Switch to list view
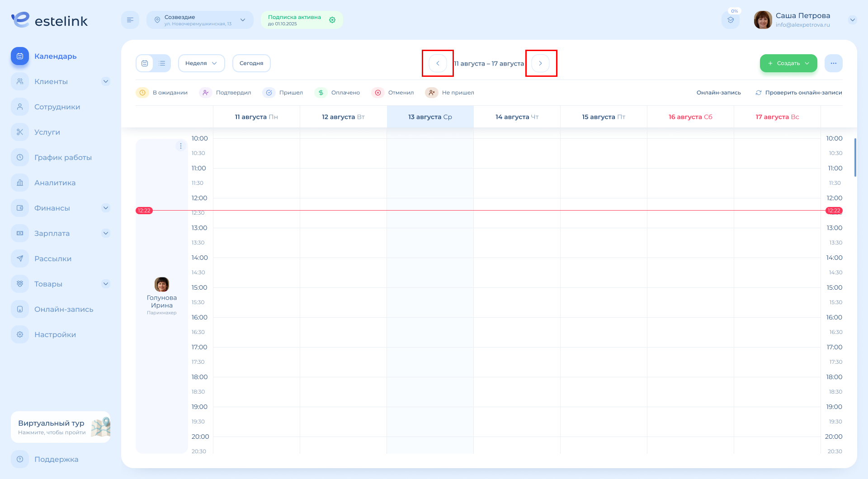868x479 pixels. click(x=162, y=63)
